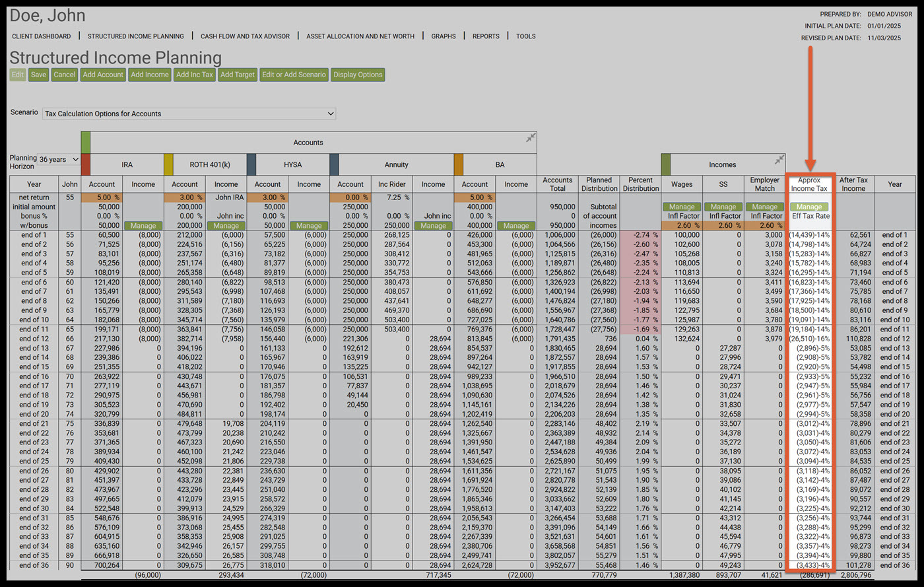Image resolution: width=924 pixels, height=587 pixels.
Task: Open Display Options
Action: pyautogui.click(x=358, y=75)
